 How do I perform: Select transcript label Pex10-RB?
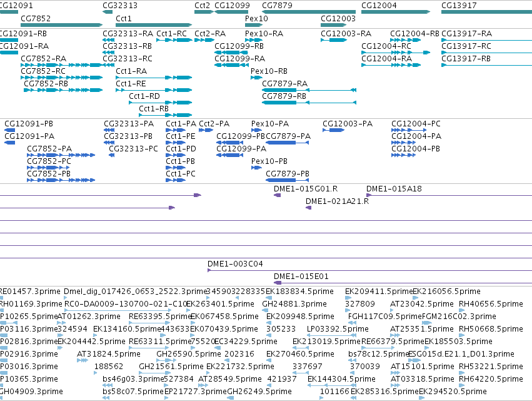click(x=269, y=71)
